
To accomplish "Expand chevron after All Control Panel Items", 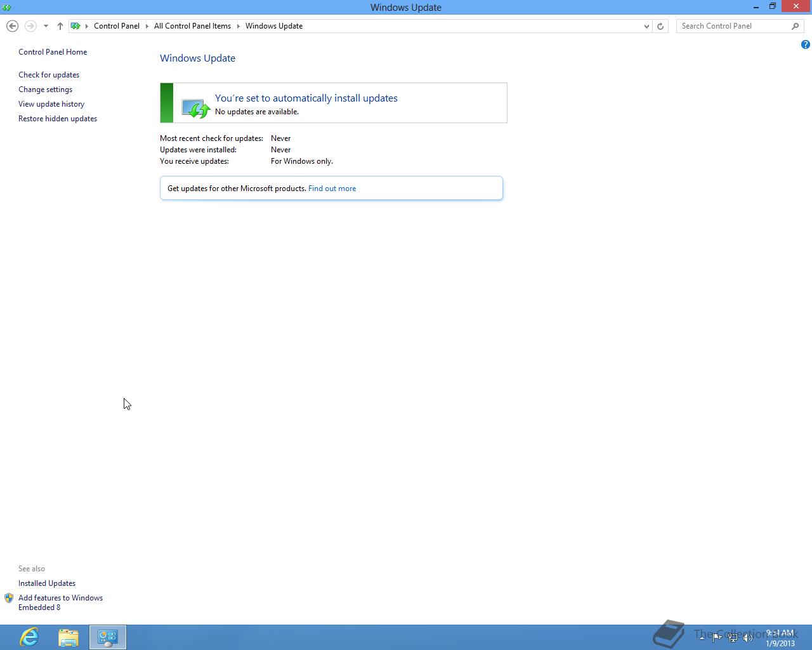I will point(239,26).
